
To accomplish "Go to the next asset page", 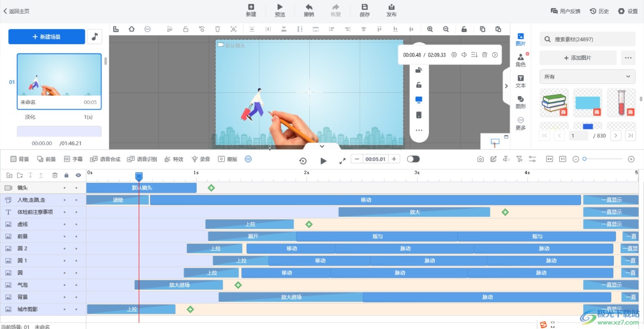I will pos(615,136).
